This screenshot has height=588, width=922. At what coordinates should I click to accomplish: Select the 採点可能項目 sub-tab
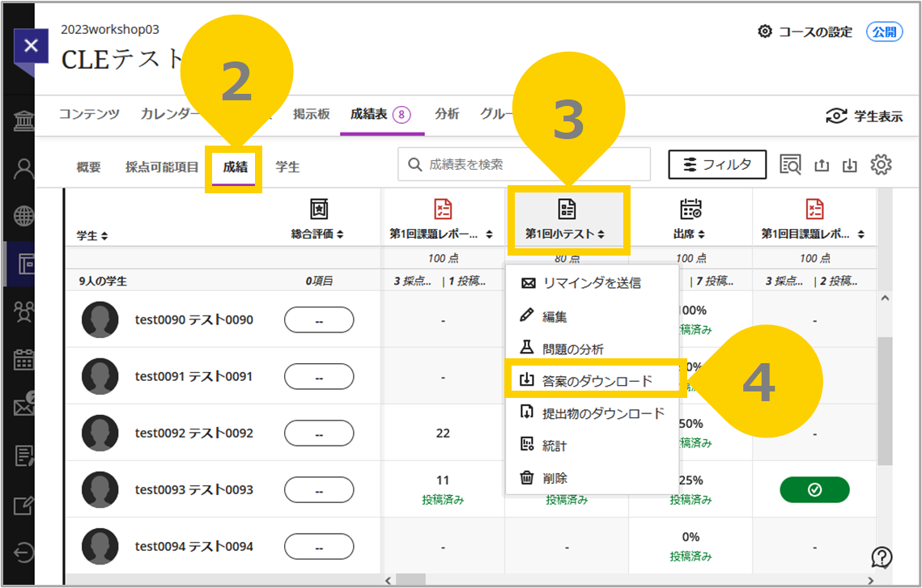(x=162, y=167)
